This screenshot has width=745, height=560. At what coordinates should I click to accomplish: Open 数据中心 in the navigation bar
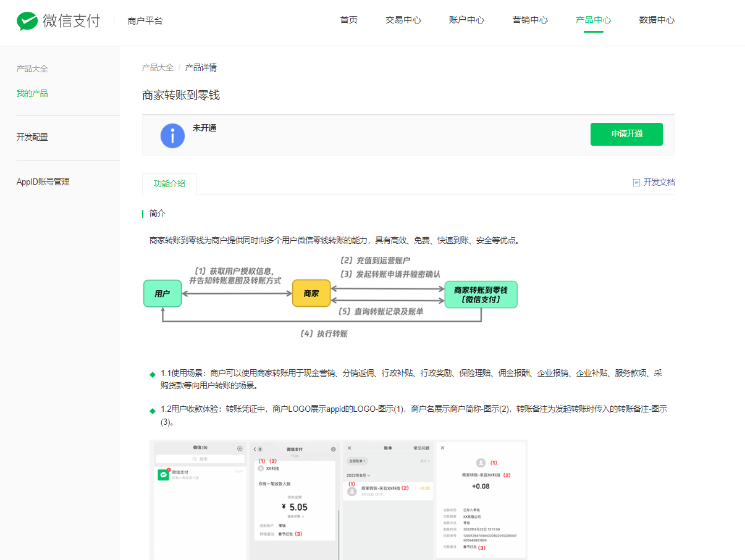coord(657,20)
